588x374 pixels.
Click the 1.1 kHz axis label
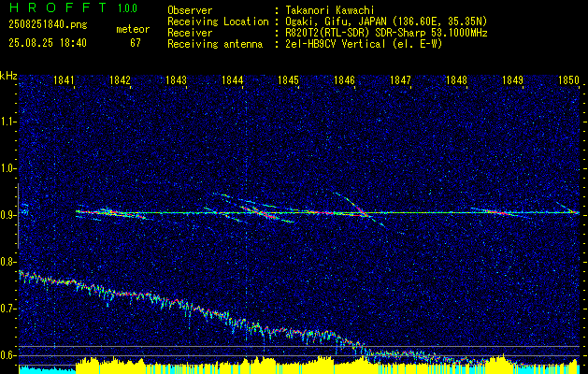[7, 122]
